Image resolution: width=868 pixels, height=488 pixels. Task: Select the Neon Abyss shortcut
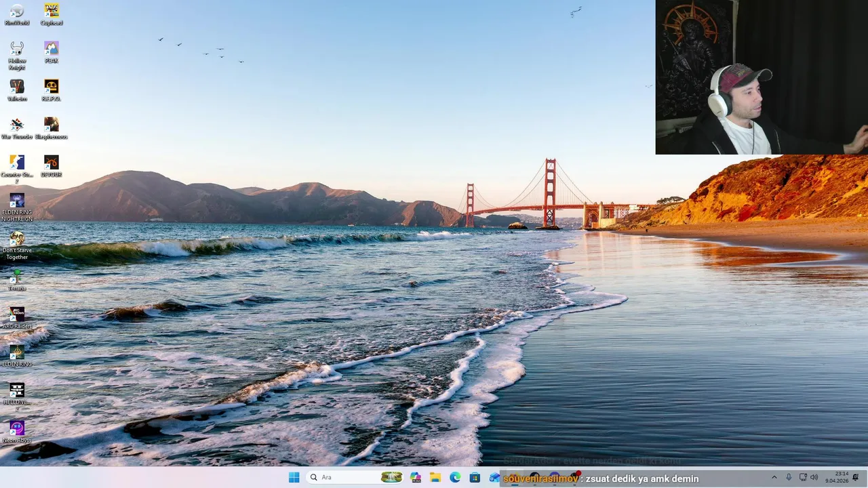tap(17, 432)
